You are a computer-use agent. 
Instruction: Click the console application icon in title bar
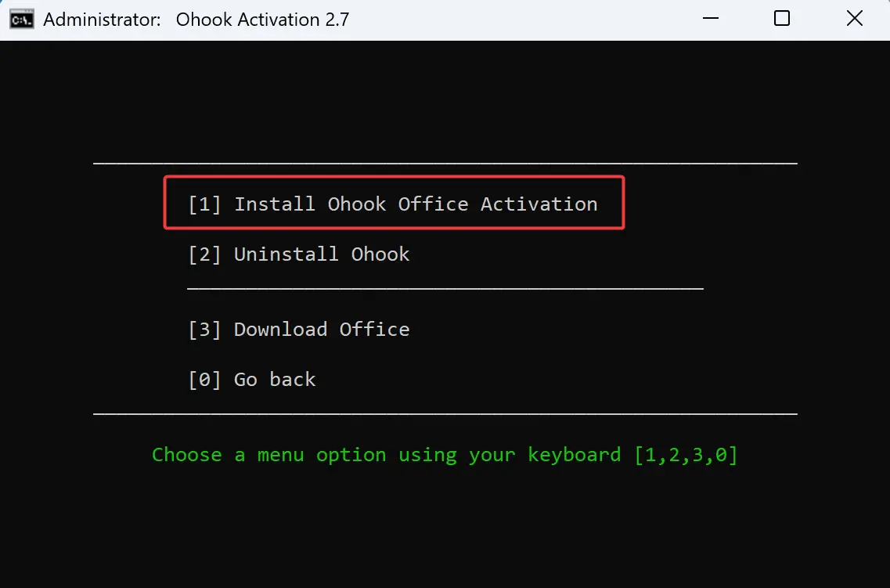(x=21, y=18)
